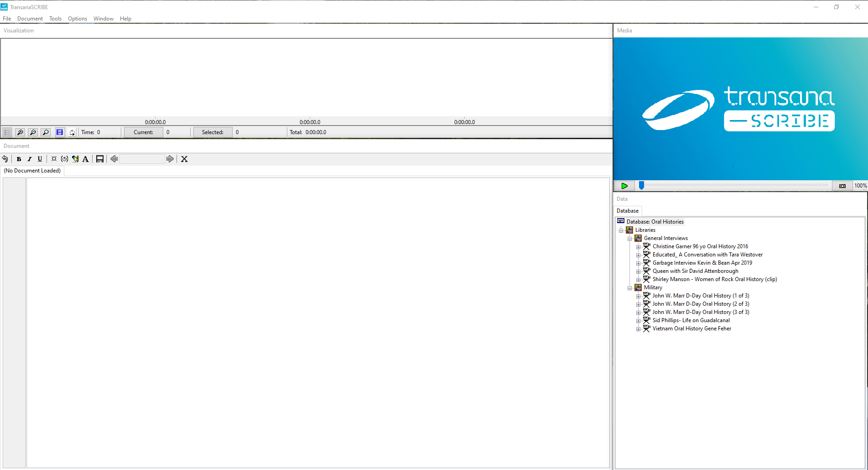Click the filmstrip icon in visualization toolbar
The height and width of the screenshot is (470, 868).
[x=60, y=132]
